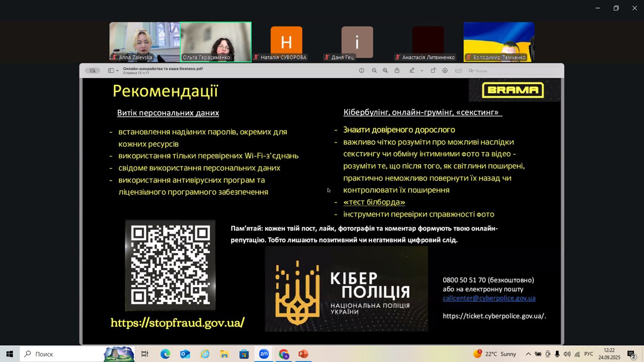
Task: Click the «тест білборда» link
Action: point(374,202)
